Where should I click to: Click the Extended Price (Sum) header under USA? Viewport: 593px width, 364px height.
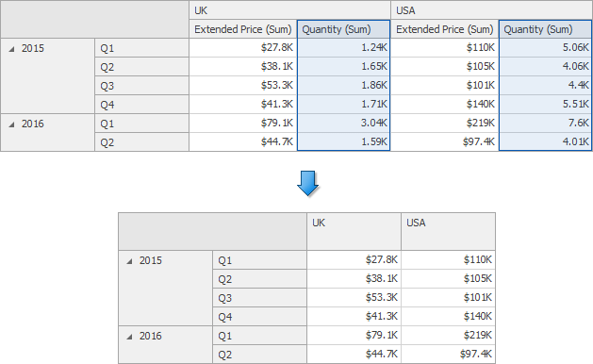(445, 29)
